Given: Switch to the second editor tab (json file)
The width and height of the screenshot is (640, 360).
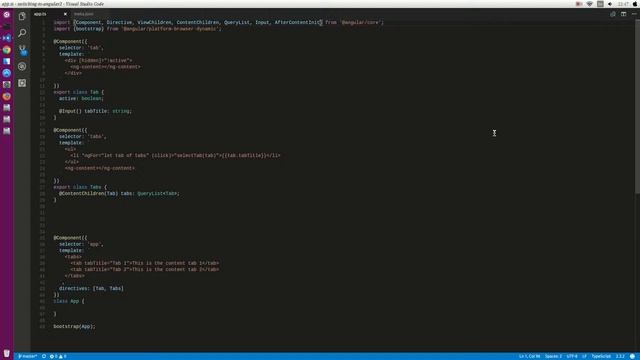Looking at the screenshot, I should pos(84,14).
